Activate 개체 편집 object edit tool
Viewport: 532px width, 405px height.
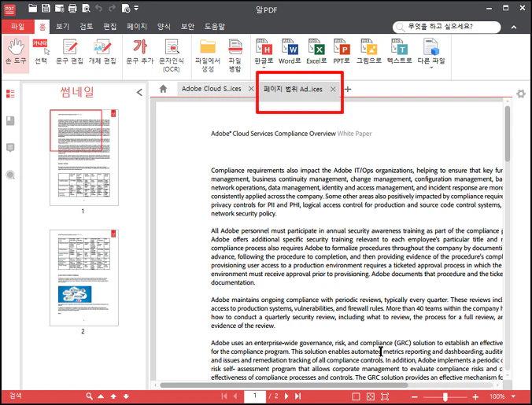click(x=102, y=53)
